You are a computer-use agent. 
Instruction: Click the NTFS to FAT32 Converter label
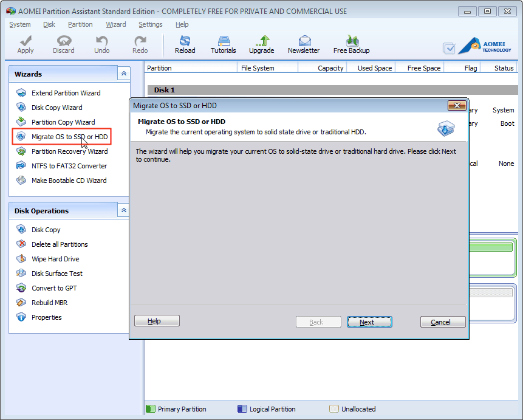pyautogui.click(x=69, y=165)
